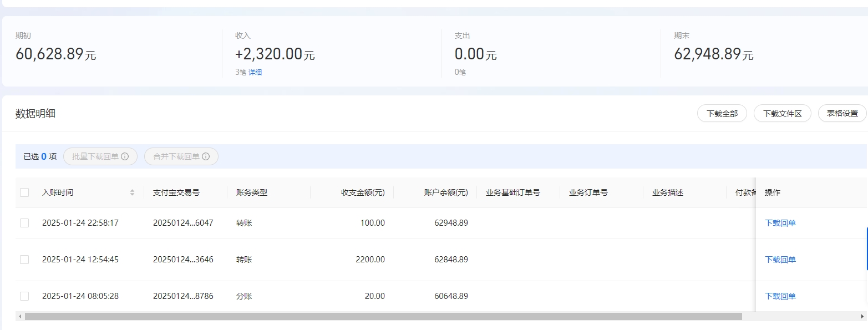Screen dimensions: 868x330
Task: Click the 转账 cell in the 22:58:17 row
Action: (x=244, y=223)
